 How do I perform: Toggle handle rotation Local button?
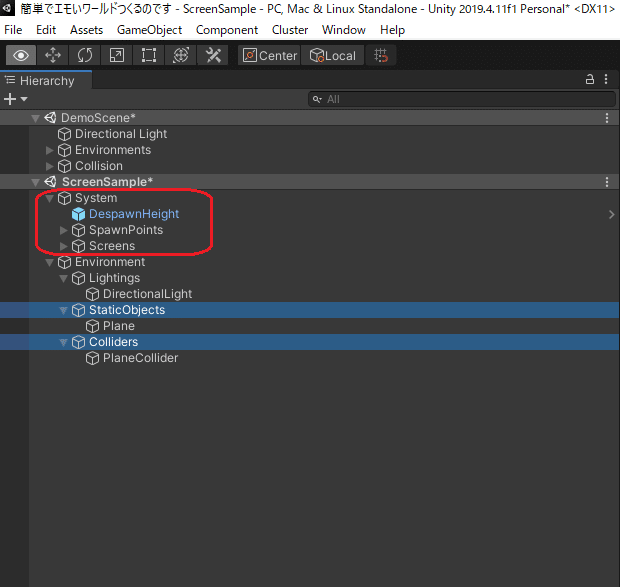[x=333, y=55]
